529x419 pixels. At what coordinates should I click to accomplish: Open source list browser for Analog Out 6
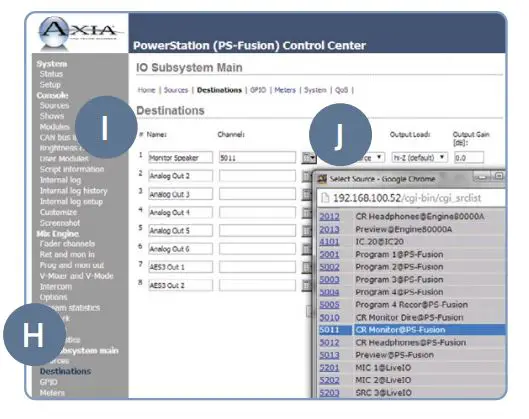pyautogui.click(x=307, y=249)
